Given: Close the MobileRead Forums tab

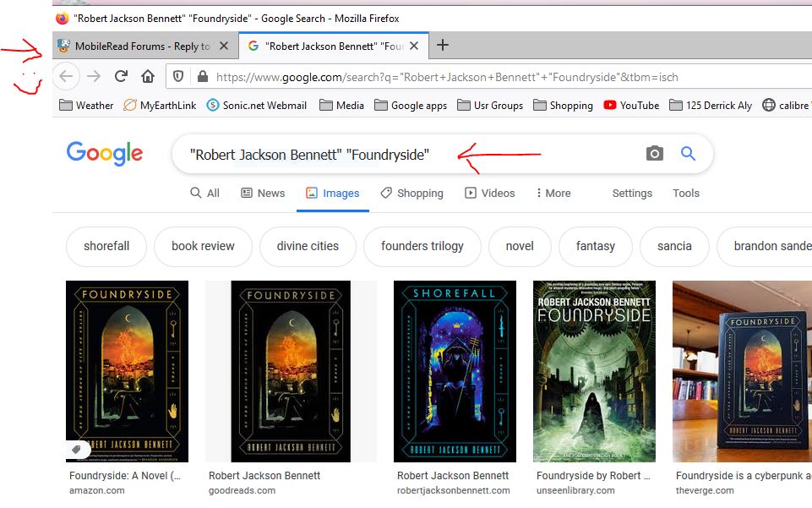Looking at the screenshot, I should (224, 46).
